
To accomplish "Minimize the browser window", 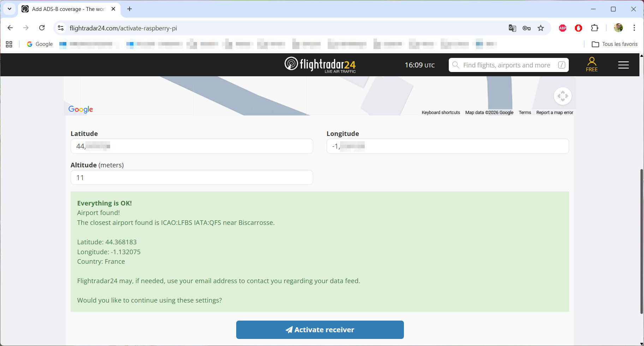I will 593,9.
